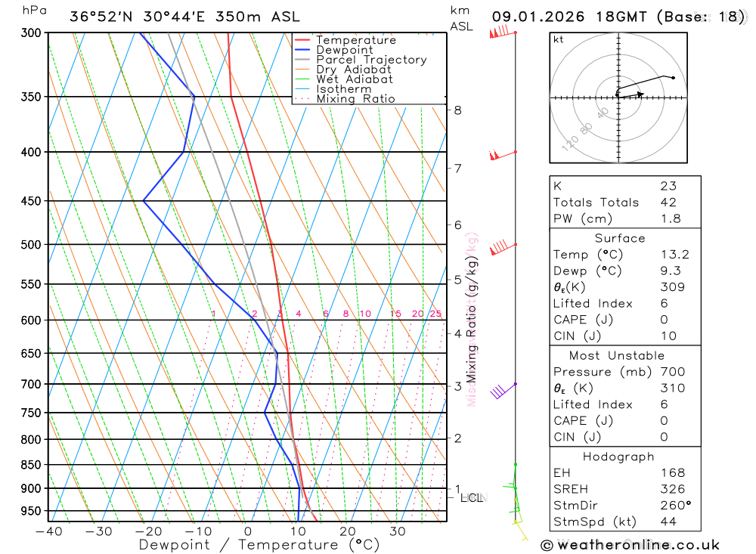Click the Most Unstable Pressure value 700
756x554 pixels.
[673, 372]
